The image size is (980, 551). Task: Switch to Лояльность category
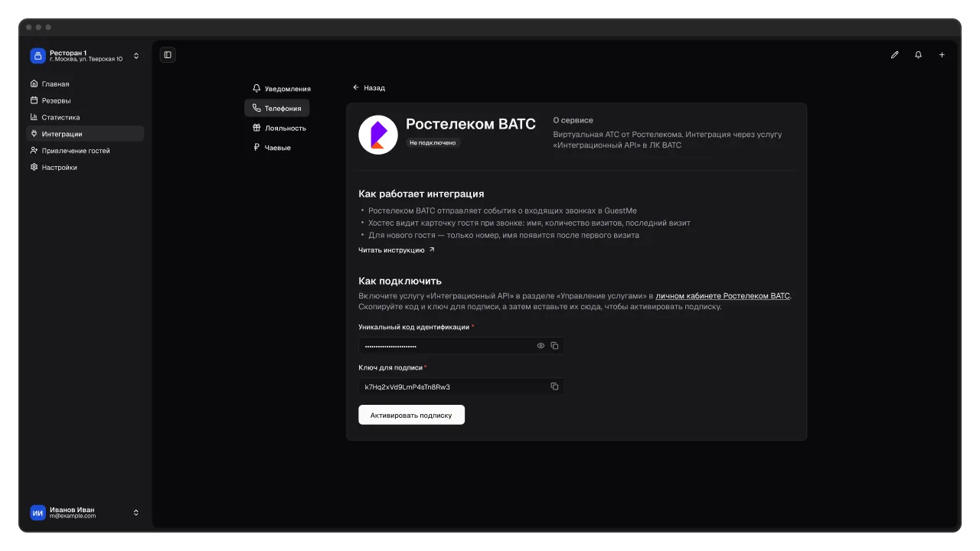click(x=279, y=129)
